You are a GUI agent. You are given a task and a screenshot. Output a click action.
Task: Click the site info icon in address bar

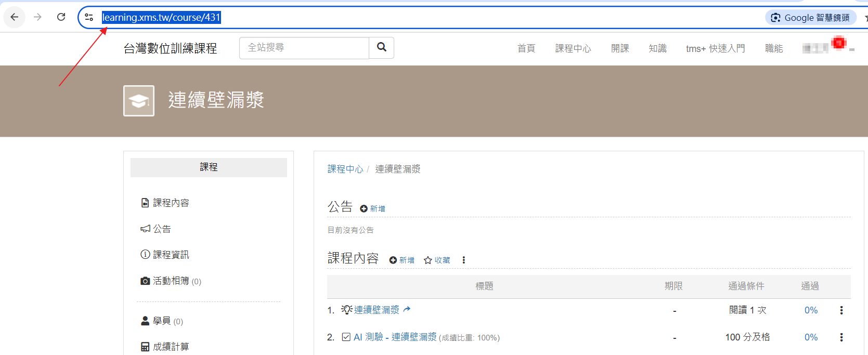coord(89,17)
